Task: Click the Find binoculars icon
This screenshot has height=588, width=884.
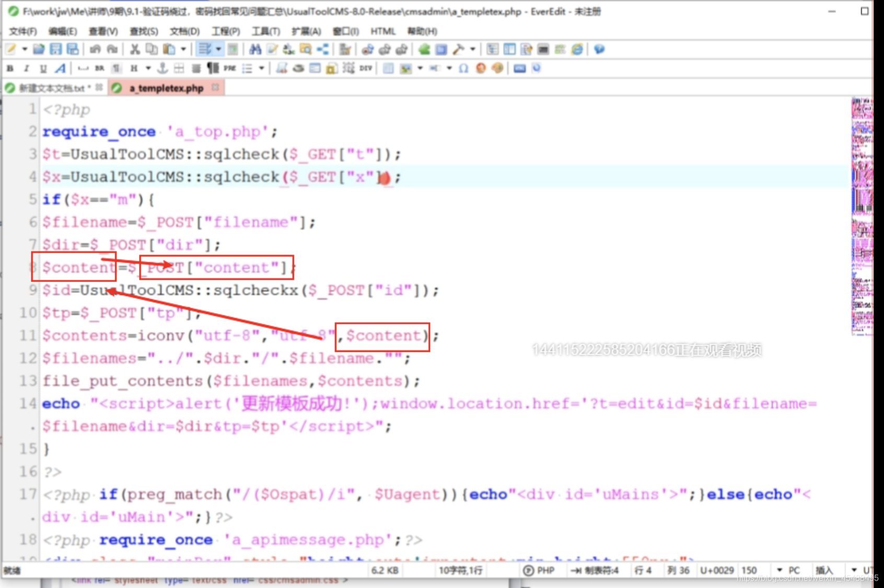Action: (255, 49)
